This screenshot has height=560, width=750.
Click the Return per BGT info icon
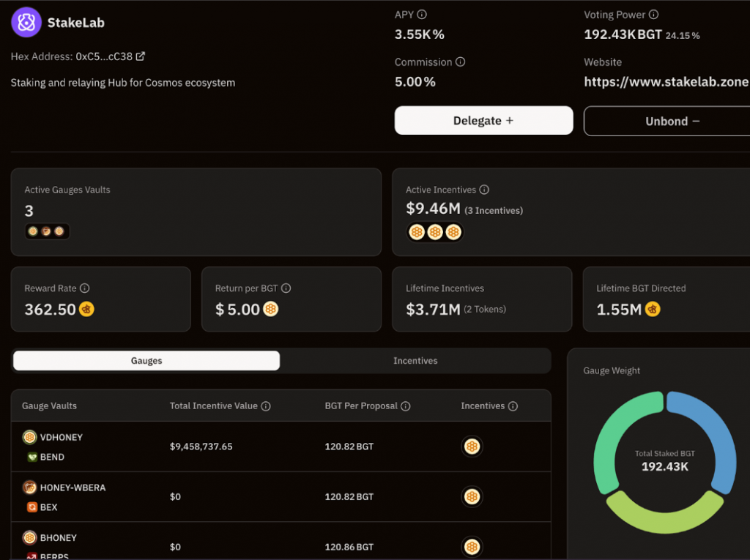pyautogui.click(x=286, y=288)
